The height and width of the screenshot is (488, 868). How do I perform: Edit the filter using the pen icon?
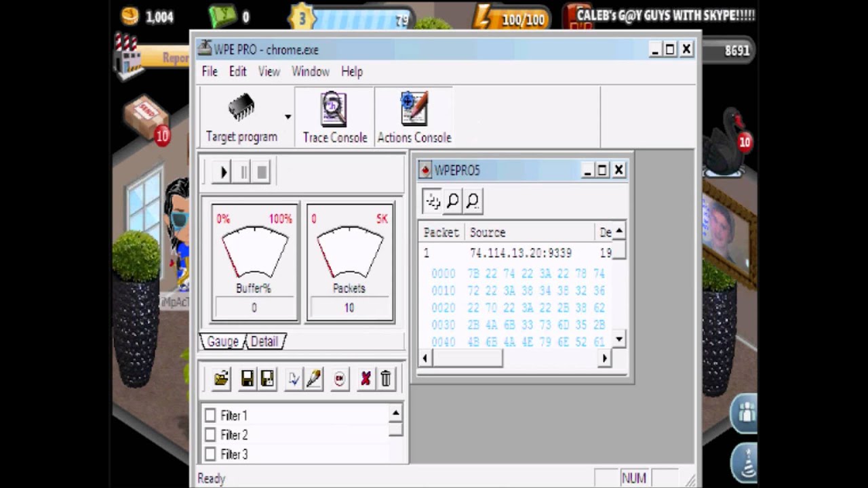[x=313, y=378]
